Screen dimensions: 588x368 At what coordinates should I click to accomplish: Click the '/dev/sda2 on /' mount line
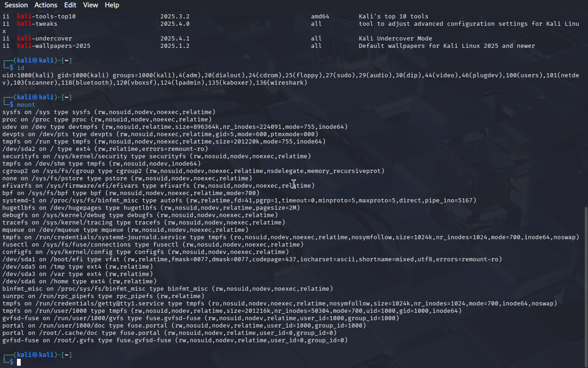click(105, 149)
